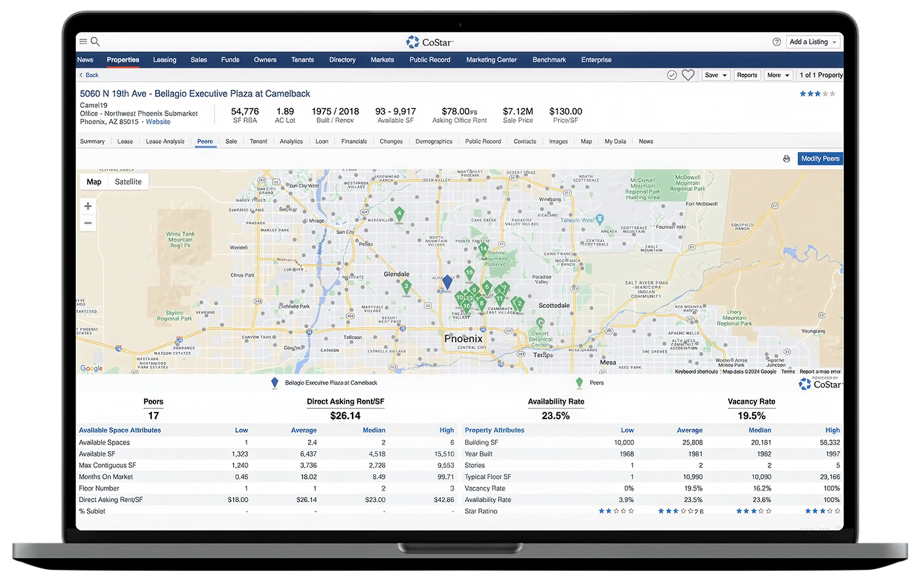Open the Save dropdown
Screen dimensions: 921x588
[x=715, y=75]
